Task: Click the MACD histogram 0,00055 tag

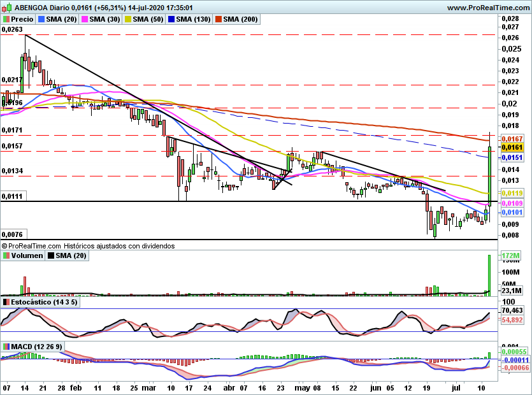Action: tap(514, 352)
